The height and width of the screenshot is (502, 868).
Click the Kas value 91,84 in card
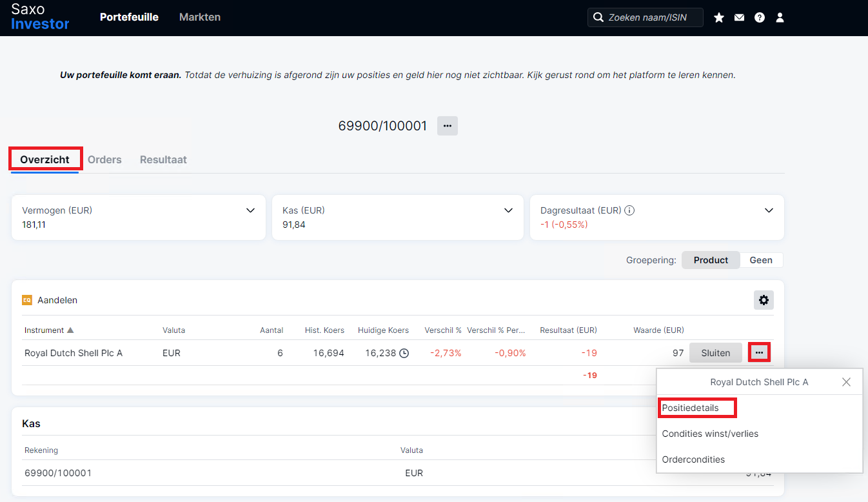(x=294, y=225)
